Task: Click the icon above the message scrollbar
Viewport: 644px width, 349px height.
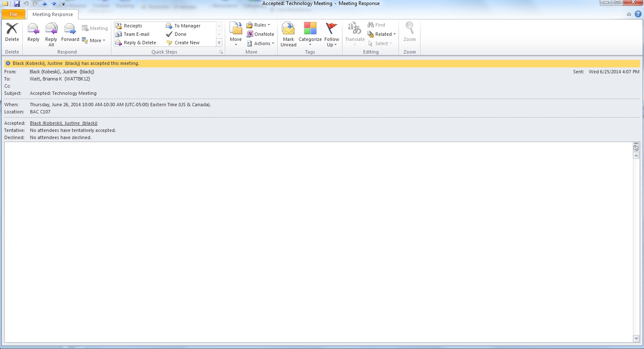Action: [636, 148]
